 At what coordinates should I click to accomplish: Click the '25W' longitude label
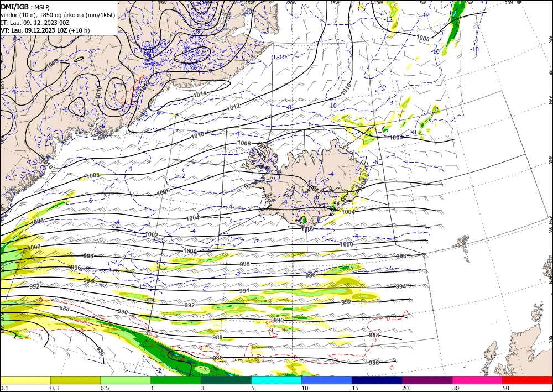click(x=249, y=3)
